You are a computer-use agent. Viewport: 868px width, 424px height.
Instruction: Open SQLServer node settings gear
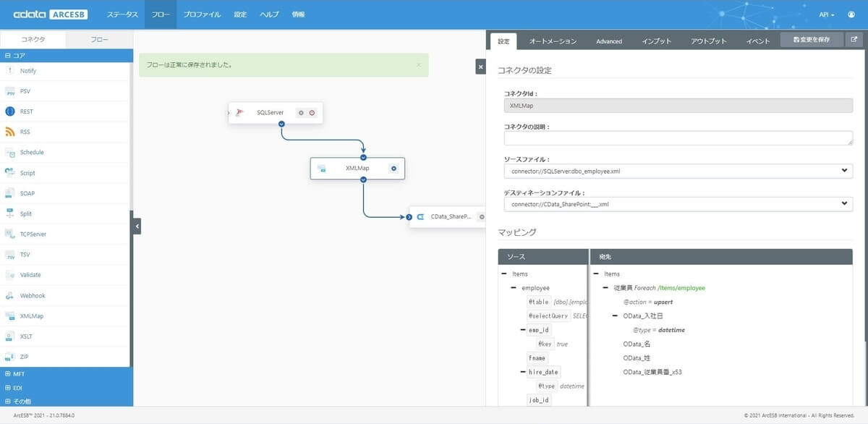(302, 113)
